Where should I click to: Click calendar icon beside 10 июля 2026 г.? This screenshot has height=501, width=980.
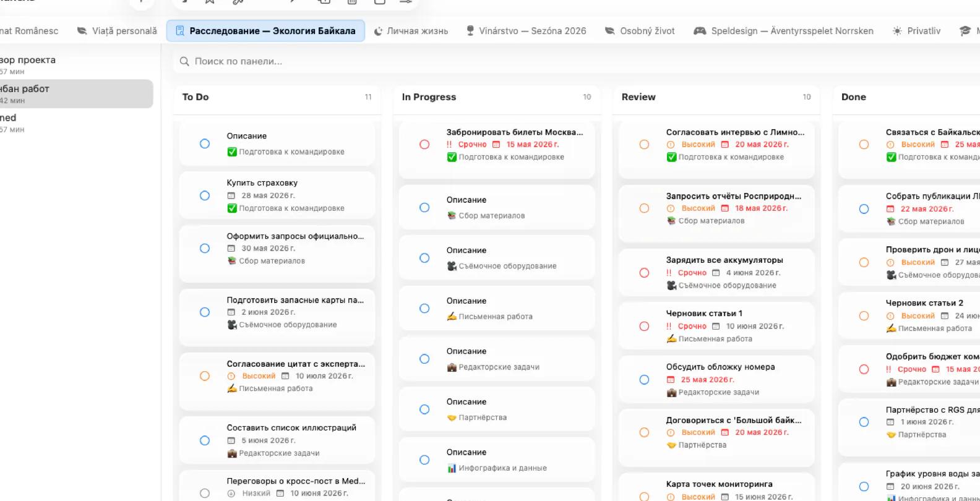pos(285,376)
